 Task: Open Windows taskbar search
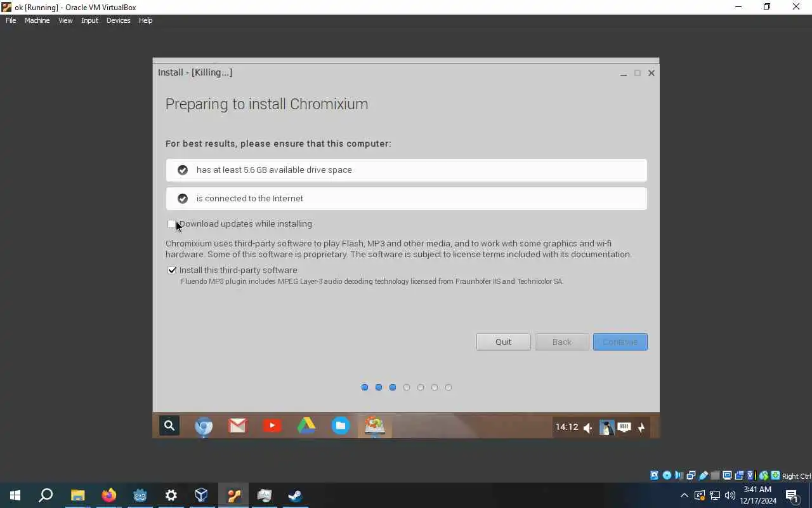click(46, 495)
